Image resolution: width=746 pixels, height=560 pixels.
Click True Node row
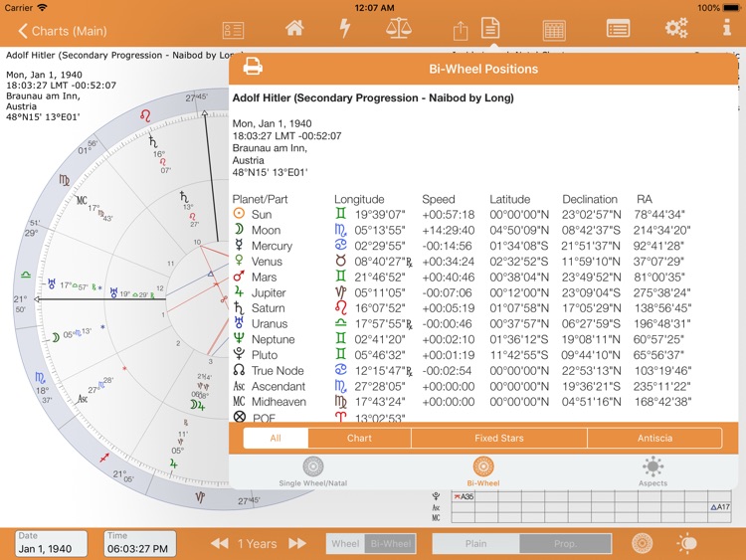point(462,371)
